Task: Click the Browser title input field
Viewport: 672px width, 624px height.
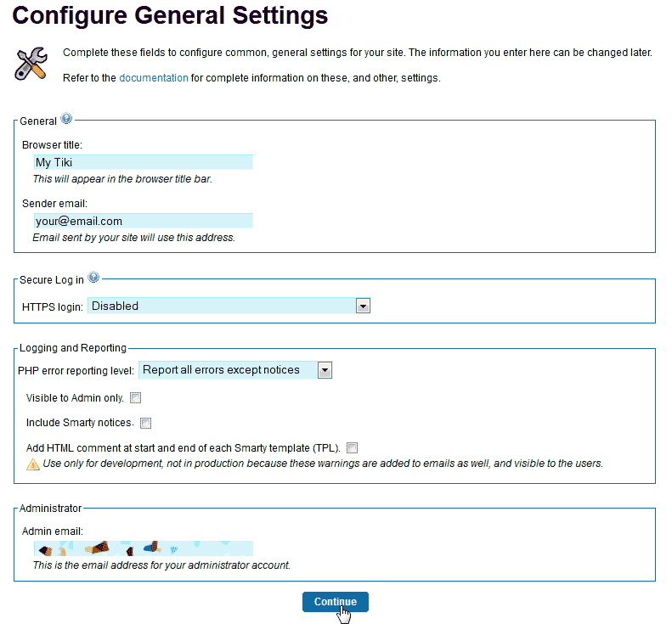Action: pos(143,162)
